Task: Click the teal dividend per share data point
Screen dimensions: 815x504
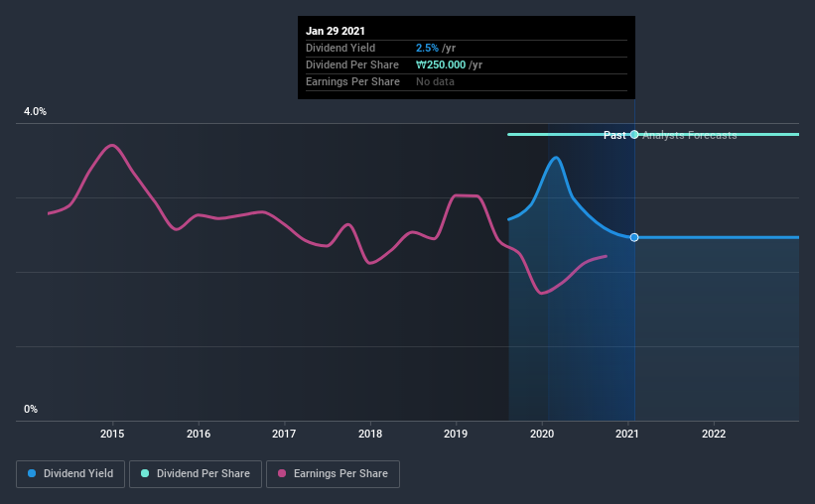Action: tap(634, 135)
